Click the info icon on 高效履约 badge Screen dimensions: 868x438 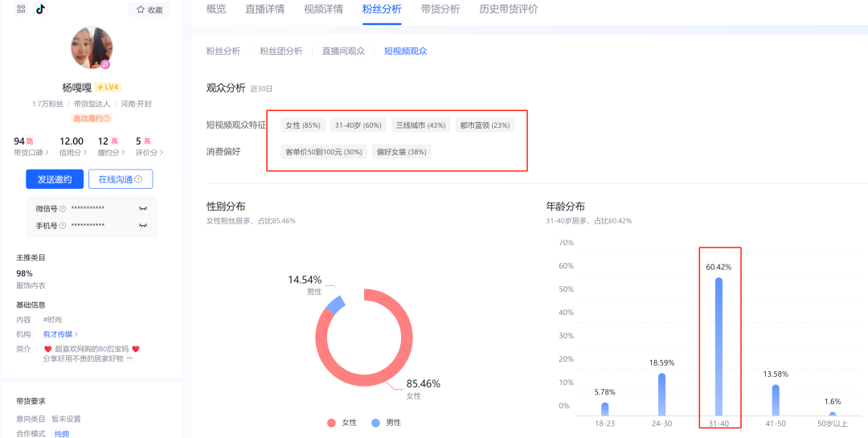click(x=107, y=119)
